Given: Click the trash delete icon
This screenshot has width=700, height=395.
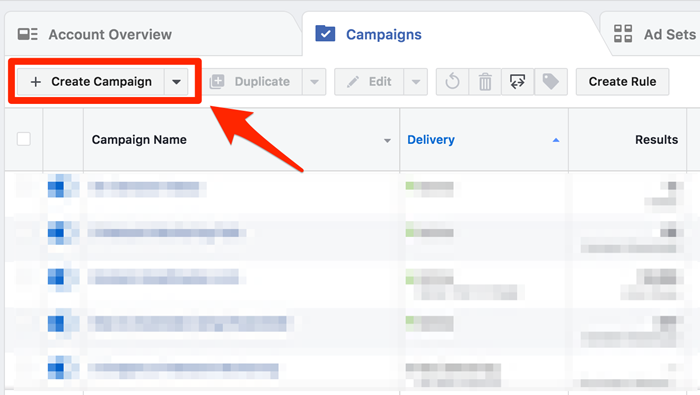Looking at the screenshot, I should coord(485,82).
